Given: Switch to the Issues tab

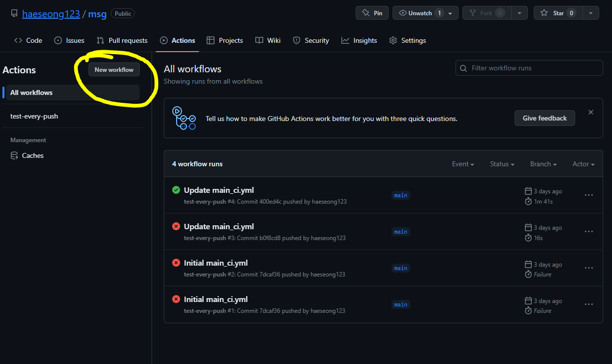Looking at the screenshot, I should [x=69, y=40].
